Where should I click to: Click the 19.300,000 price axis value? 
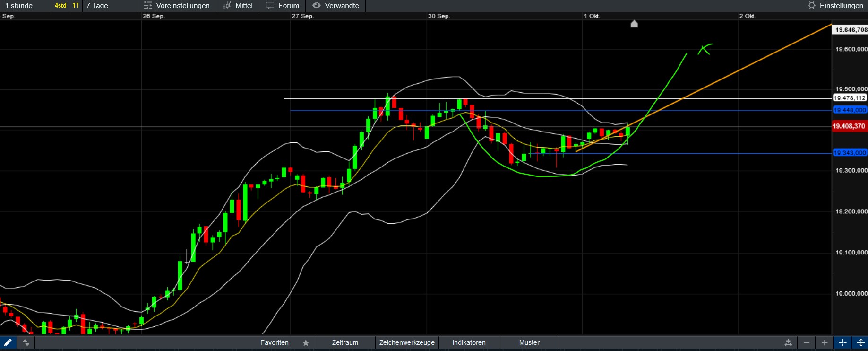point(851,170)
